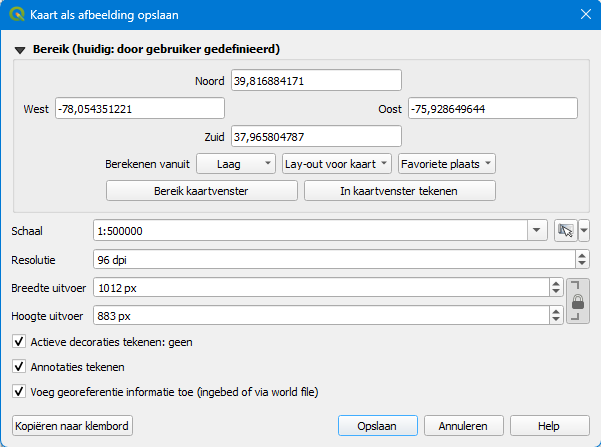Click the QGIS logo in title bar

pyautogui.click(x=14, y=13)
